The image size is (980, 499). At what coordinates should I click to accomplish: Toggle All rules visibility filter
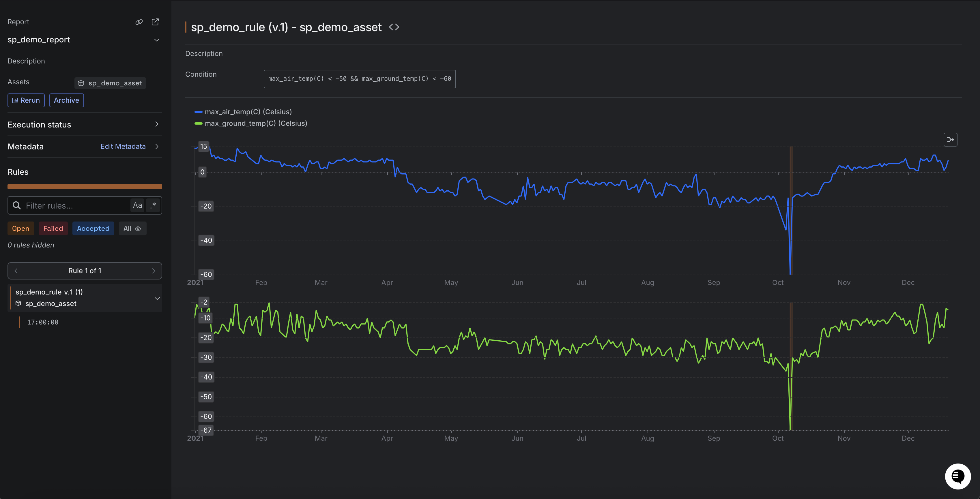coord(132,228)
